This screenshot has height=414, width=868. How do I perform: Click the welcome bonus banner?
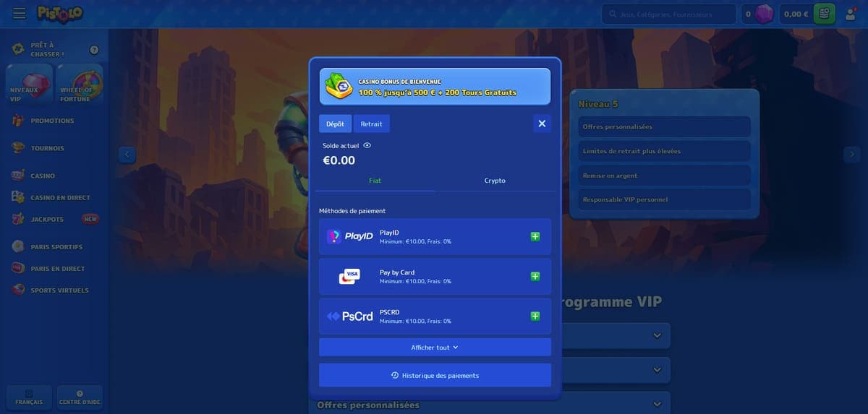435,87
